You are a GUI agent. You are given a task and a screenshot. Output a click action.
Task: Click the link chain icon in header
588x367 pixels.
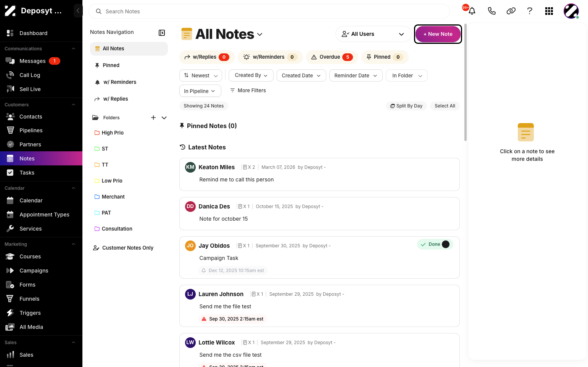point(511,11)
